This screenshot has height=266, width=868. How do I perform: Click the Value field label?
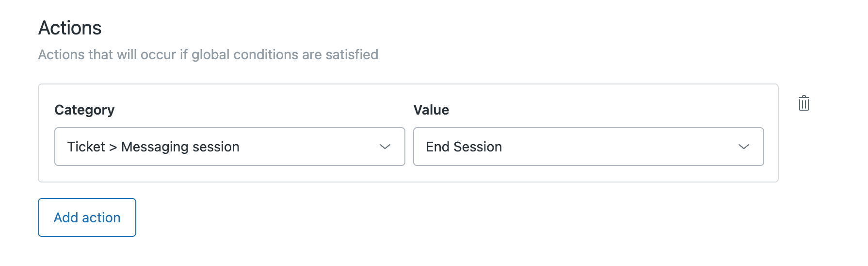pos(431,110)
